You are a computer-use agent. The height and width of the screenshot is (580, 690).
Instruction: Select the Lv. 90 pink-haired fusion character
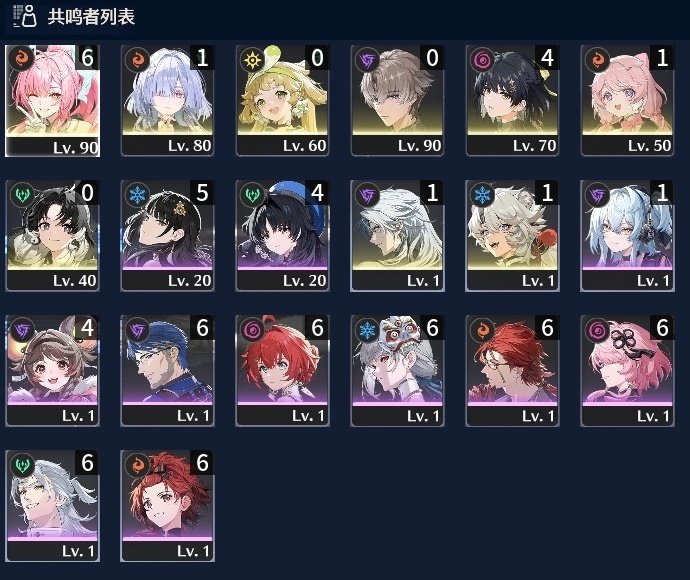(x=52, y=100)
